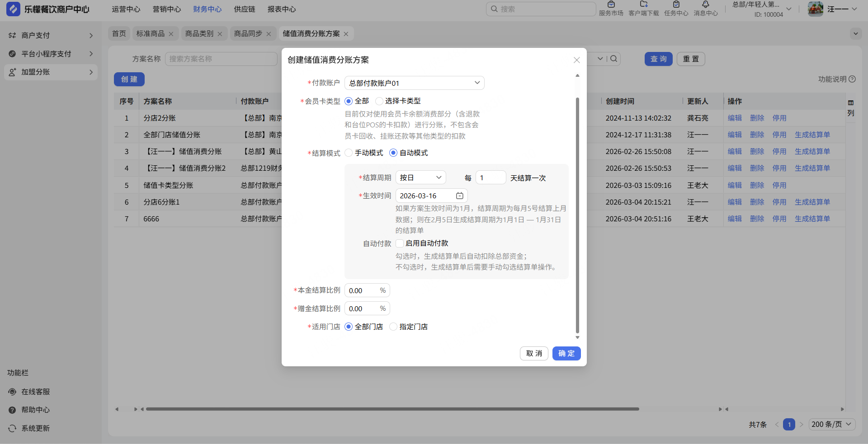
Task: Click the calendar icon in 生效时间 field
Action: point(459,196)
